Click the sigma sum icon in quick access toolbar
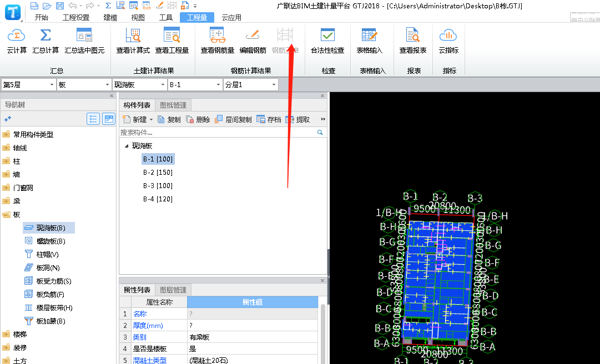The width and height of the screenshot is (600, 364). (x=108, y=6)
